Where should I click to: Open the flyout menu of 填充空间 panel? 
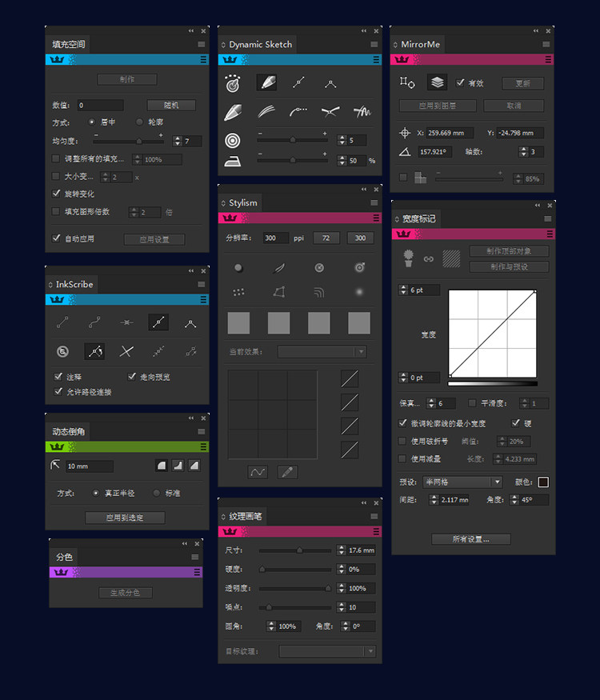[202, 44]
